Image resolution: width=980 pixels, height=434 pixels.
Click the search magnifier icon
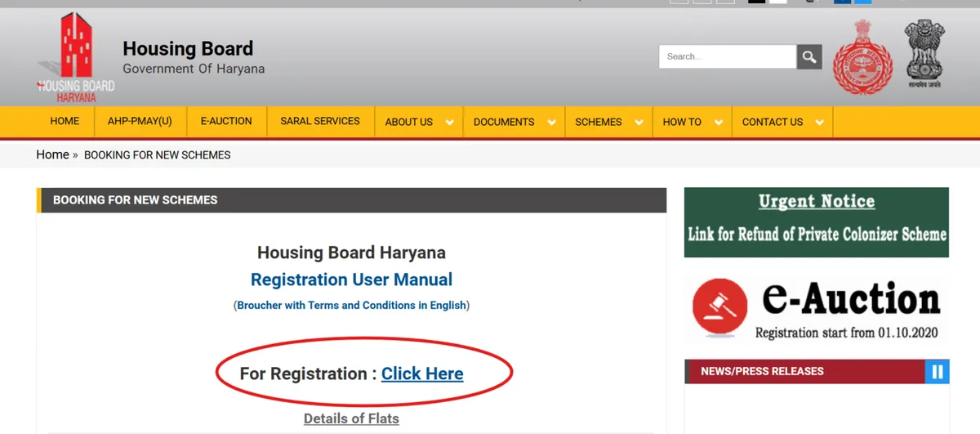(x=809, y=56)
